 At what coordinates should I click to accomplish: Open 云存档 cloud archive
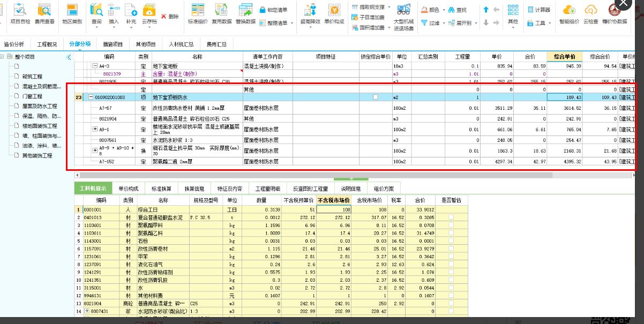tap(149, 14)
